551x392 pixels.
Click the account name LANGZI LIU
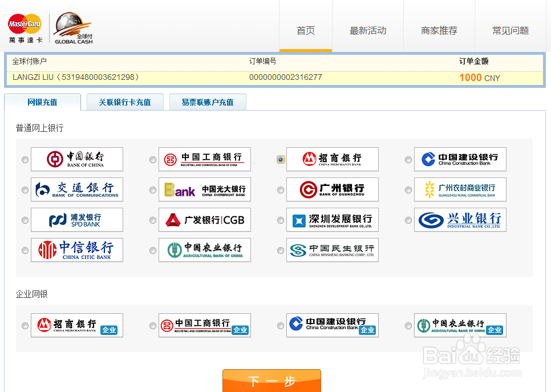pos(33,78)
